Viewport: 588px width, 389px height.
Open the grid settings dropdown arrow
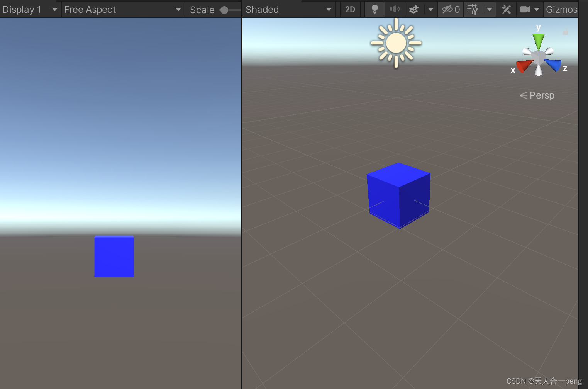[x=489, y=9]
